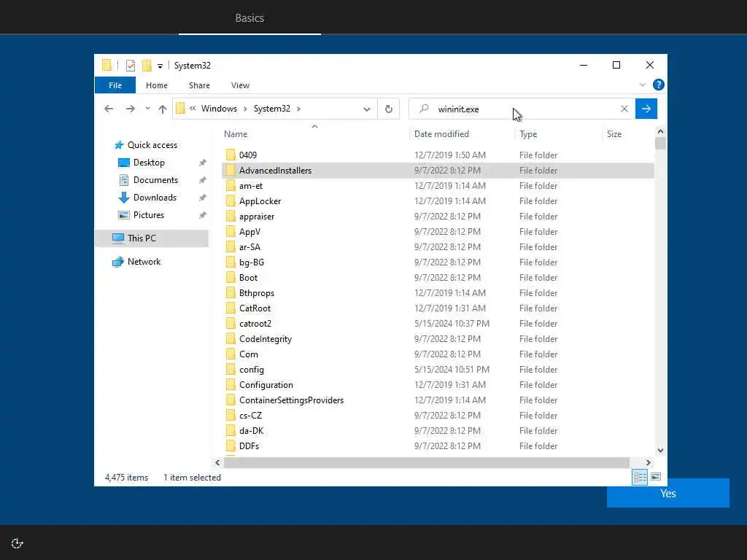Click the pin icon beside Downloads

(x=203, y=198)
